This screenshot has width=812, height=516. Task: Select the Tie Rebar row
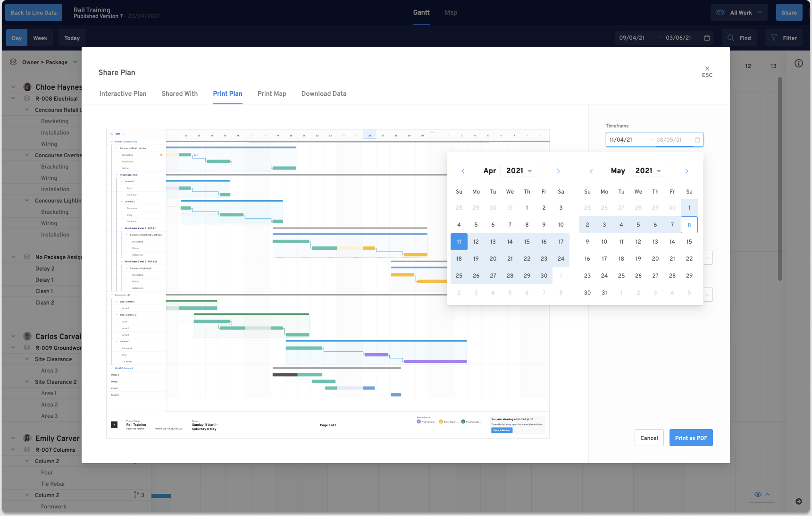[x=53, y=483]
